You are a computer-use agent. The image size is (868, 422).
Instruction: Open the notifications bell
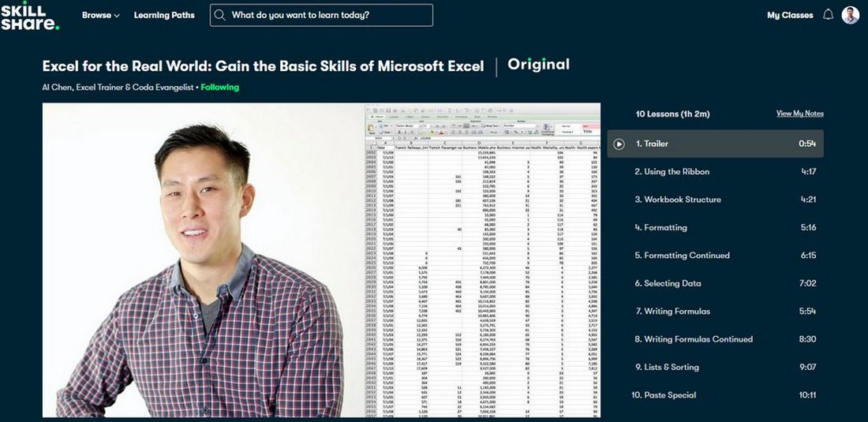[x=828, y=15]
